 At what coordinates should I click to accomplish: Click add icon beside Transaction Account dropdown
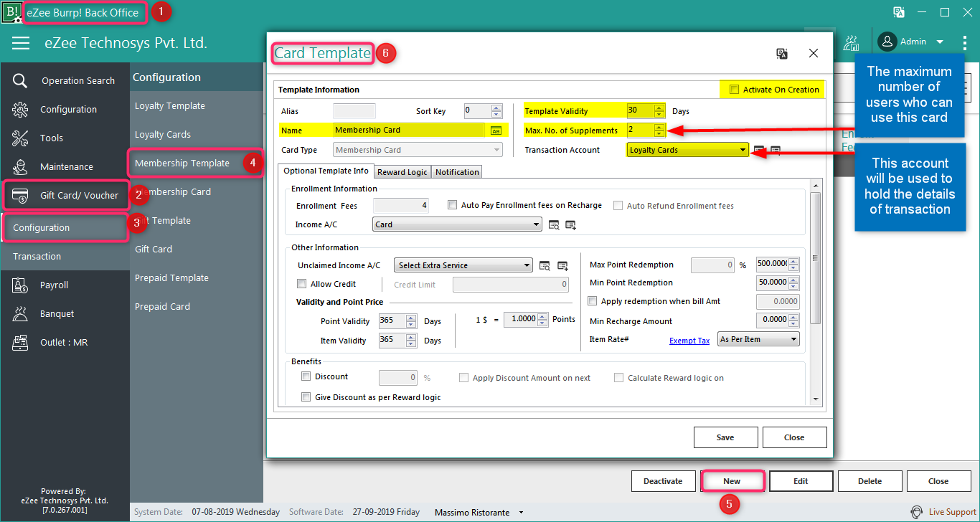tap(776, 151)
